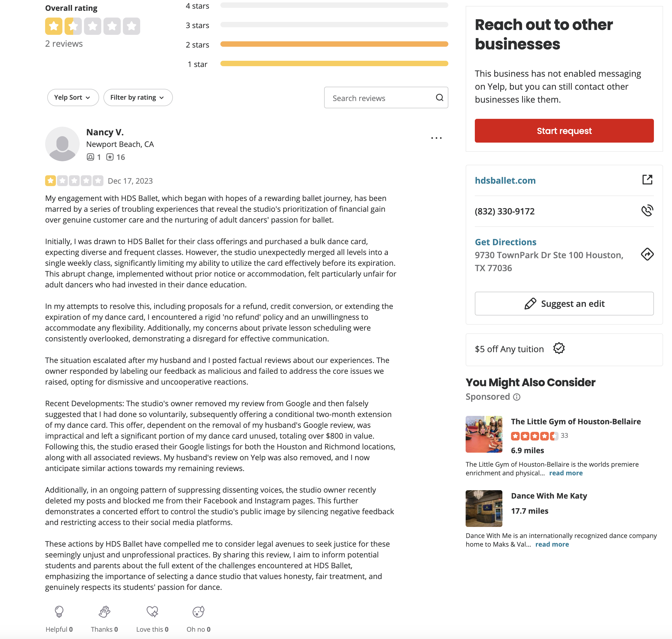The image size is (672, 639).
Task: Click the Nancy V. reviewer profile tab
Action: pos(105,132)
